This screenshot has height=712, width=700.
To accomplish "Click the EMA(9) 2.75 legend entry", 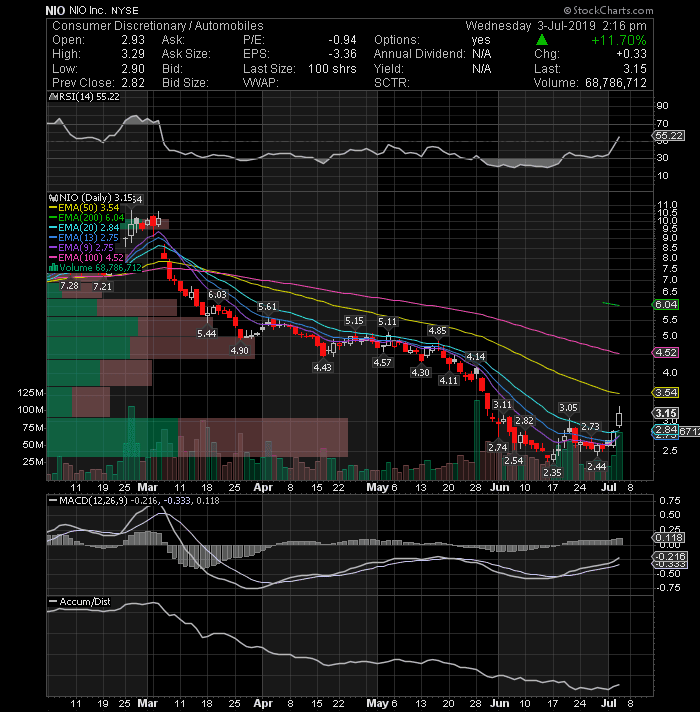I will [81, 247].
